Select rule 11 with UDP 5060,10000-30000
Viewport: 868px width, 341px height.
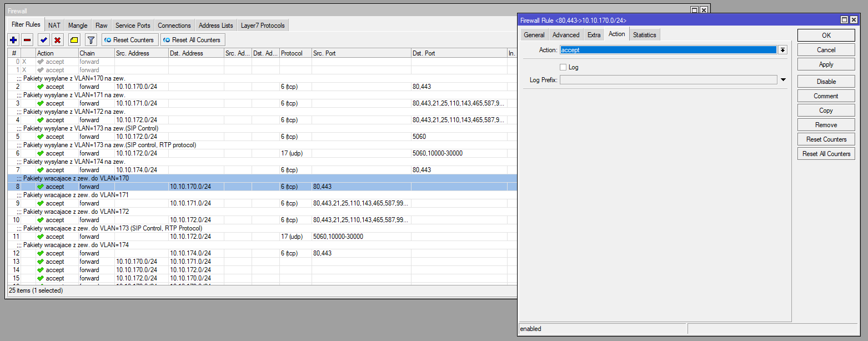click(167, 237)
